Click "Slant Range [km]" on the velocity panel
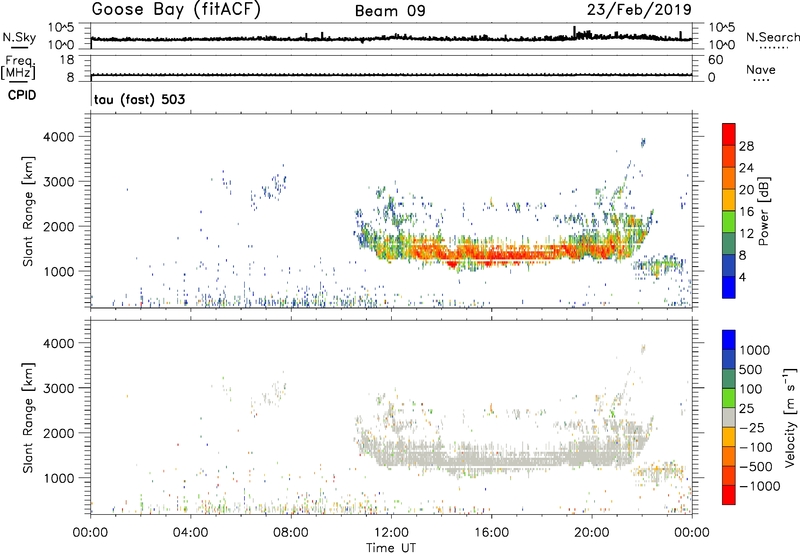Image resolution: width=800 pixels, height=554 pixels. 29,417
